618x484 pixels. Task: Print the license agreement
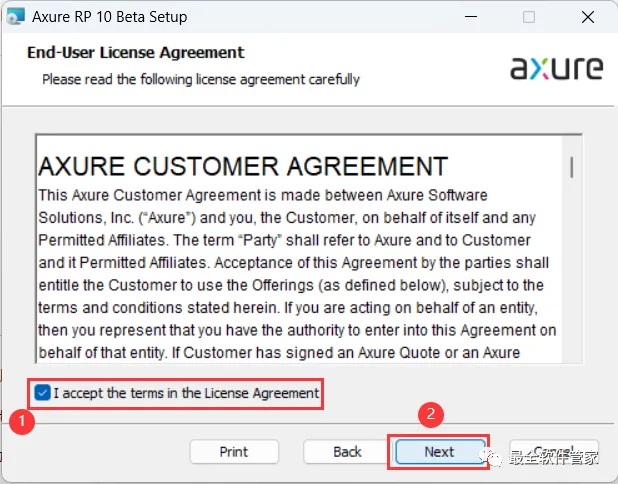234,452
